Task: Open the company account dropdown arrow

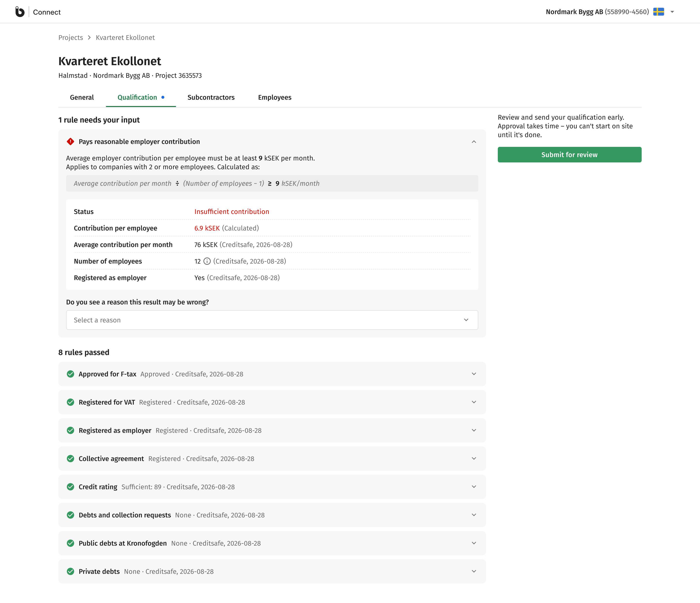Action: [x=672, y=12]
